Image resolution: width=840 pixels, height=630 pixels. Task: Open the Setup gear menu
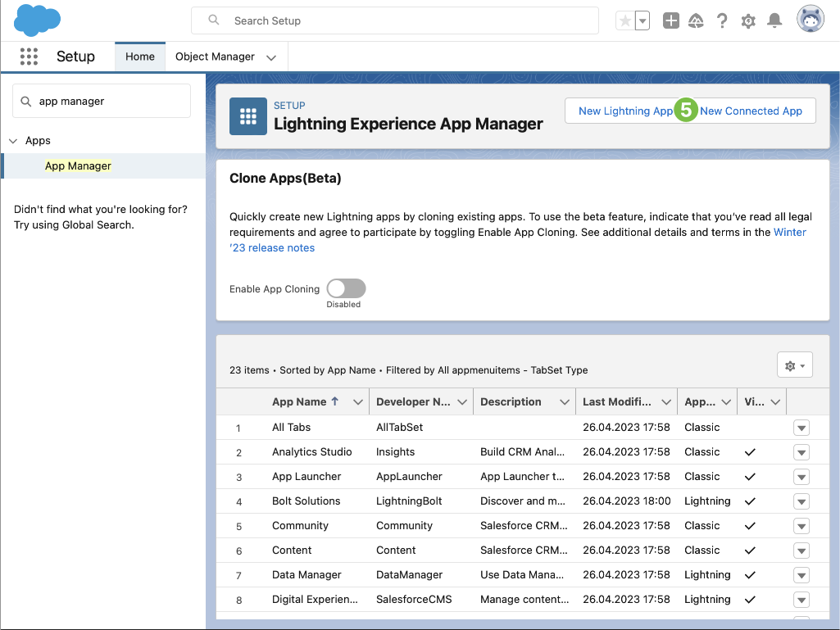coord(748,21)
